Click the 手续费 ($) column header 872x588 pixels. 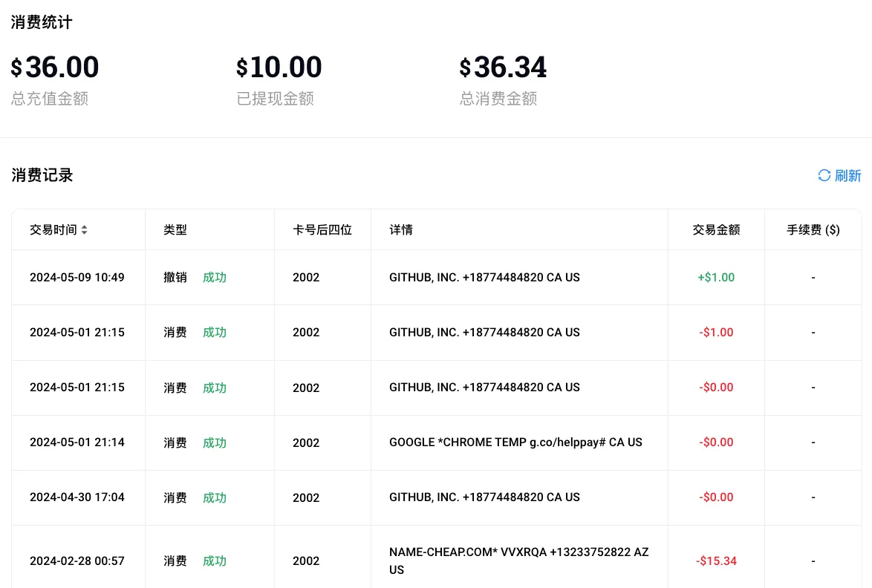coord(813,230)
